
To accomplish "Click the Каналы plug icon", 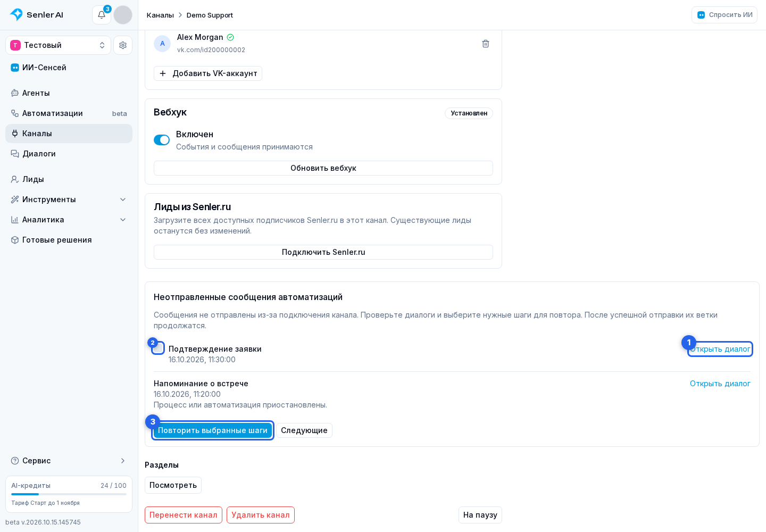I will 15,134.
